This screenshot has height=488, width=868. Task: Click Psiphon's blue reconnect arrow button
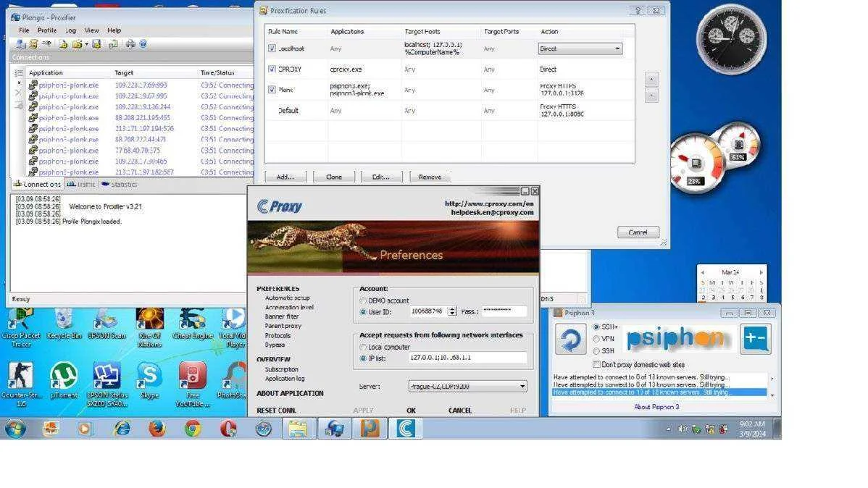tap(571, 339)
